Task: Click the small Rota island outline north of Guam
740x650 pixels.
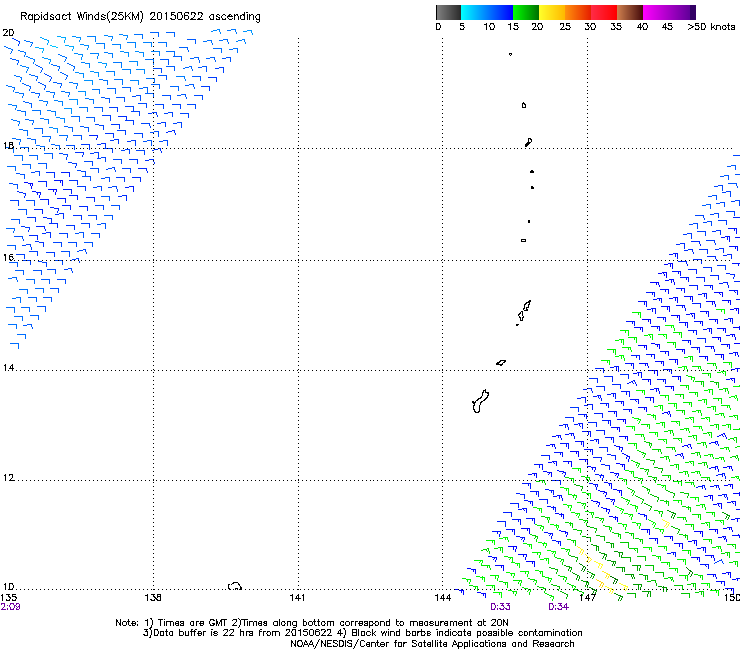Action: tap(501, 363)
